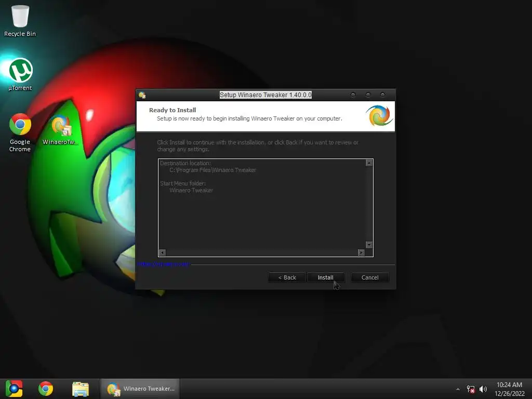This screenshot has height=399, width=532.
Task: Click the Install button
Action: [325, 277]
